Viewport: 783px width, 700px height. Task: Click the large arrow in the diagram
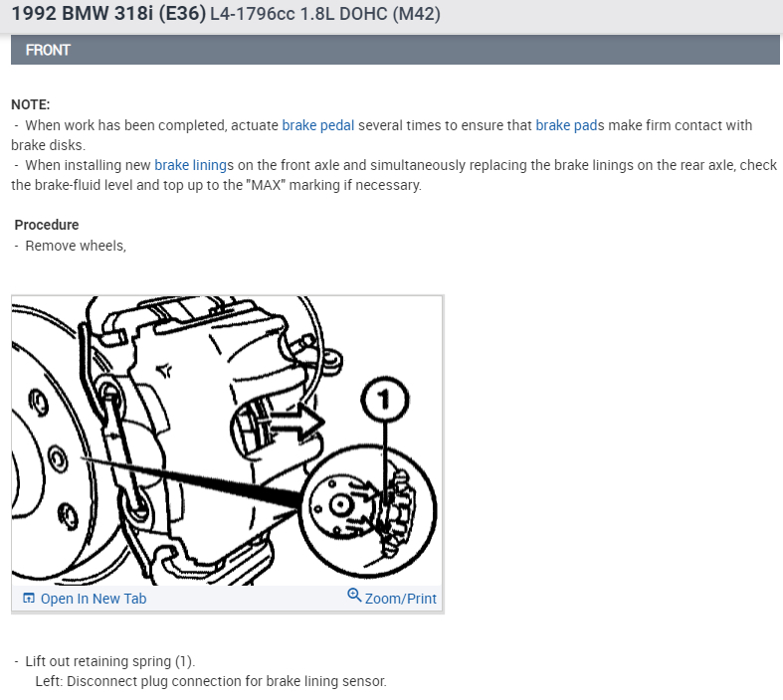pyautogui.click(x=296, y=423)
